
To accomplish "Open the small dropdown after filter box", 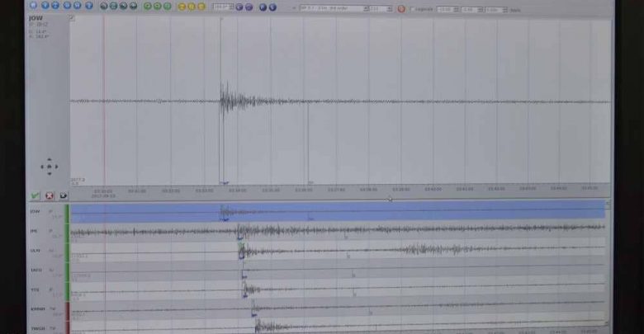I will coord(380,9).
